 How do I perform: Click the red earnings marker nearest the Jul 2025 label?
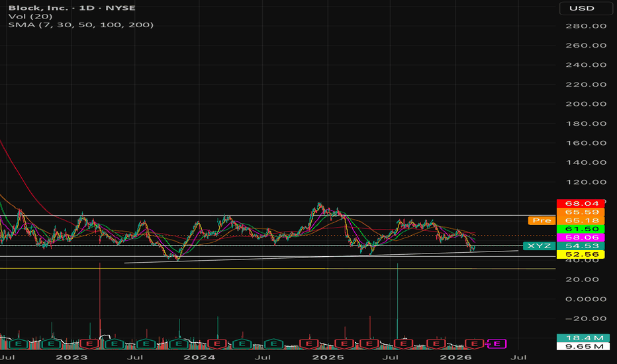tap(403, 344)
